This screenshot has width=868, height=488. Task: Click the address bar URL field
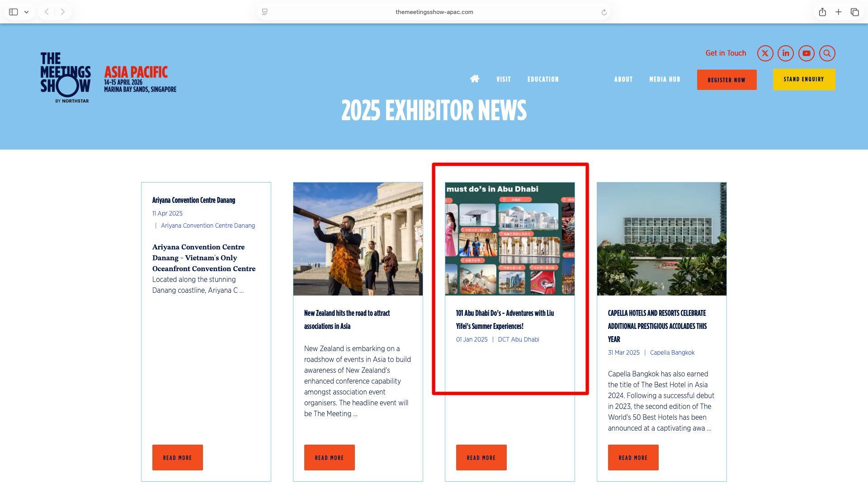(434, 12)
